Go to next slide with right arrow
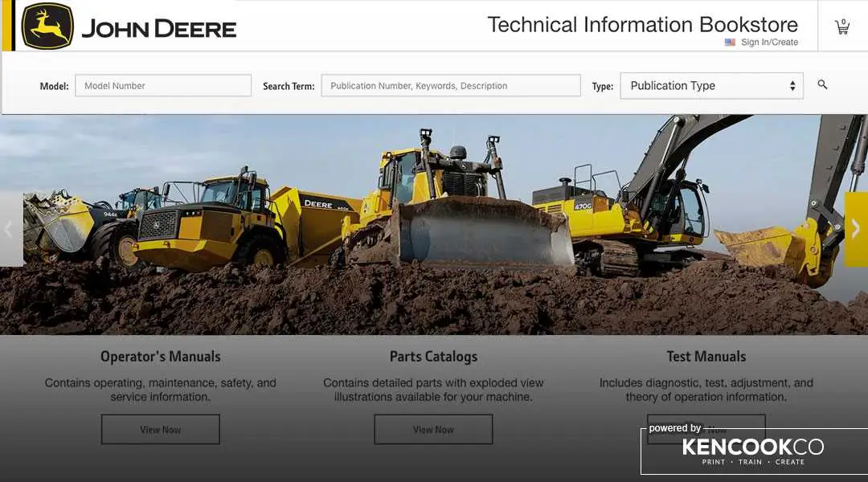868x482 pixels. click(x=856, y=229)
